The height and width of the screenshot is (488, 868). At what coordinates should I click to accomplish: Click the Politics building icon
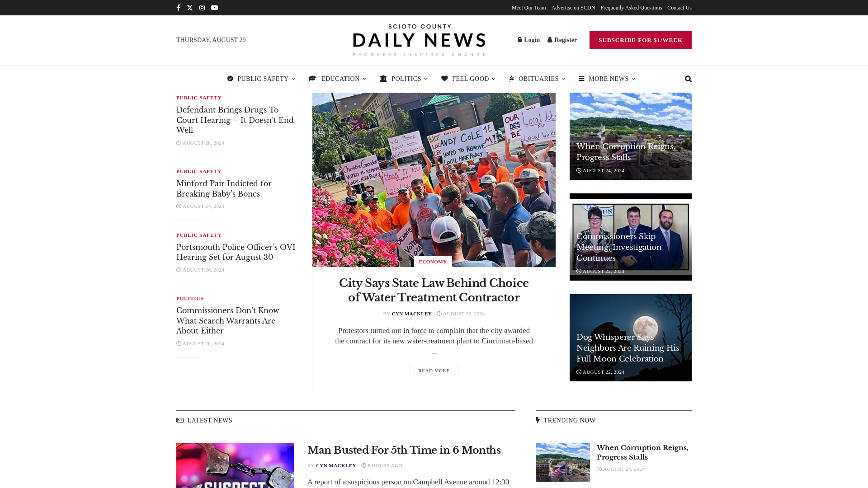pyautogui.click(x=383, y=79)
